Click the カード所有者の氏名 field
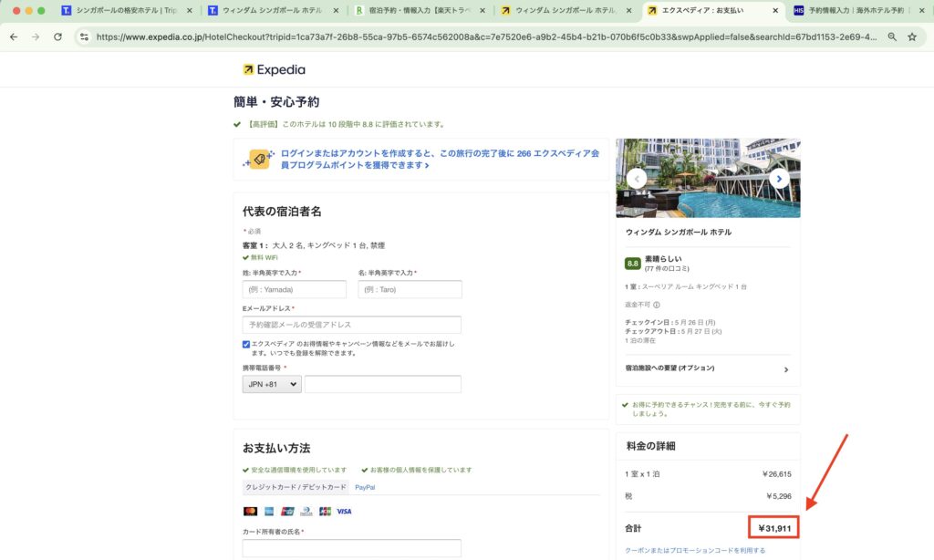934x560 pixels. 351,548
